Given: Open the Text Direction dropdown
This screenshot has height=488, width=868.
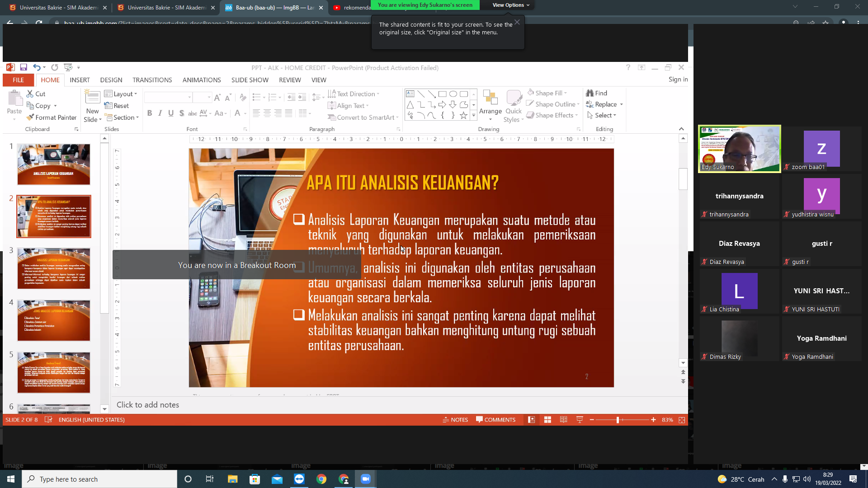Looking at the screenshot, I should [354, 94].
